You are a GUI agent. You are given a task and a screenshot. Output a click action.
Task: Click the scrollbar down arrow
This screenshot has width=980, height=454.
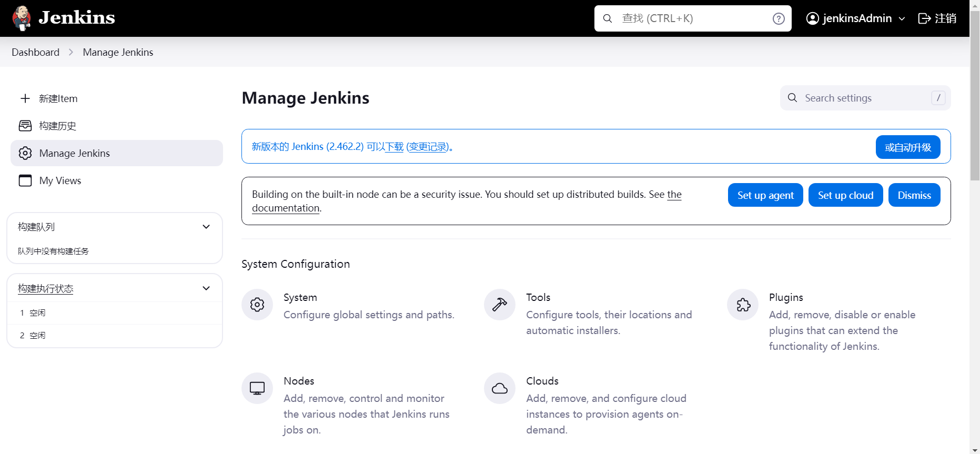point(975,450)
